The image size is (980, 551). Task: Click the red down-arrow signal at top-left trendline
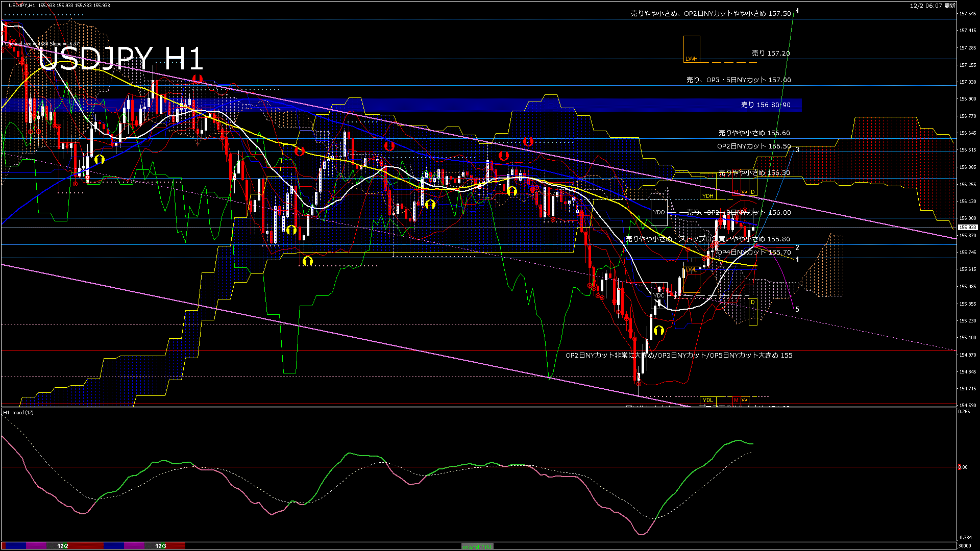tap(198, 79)
